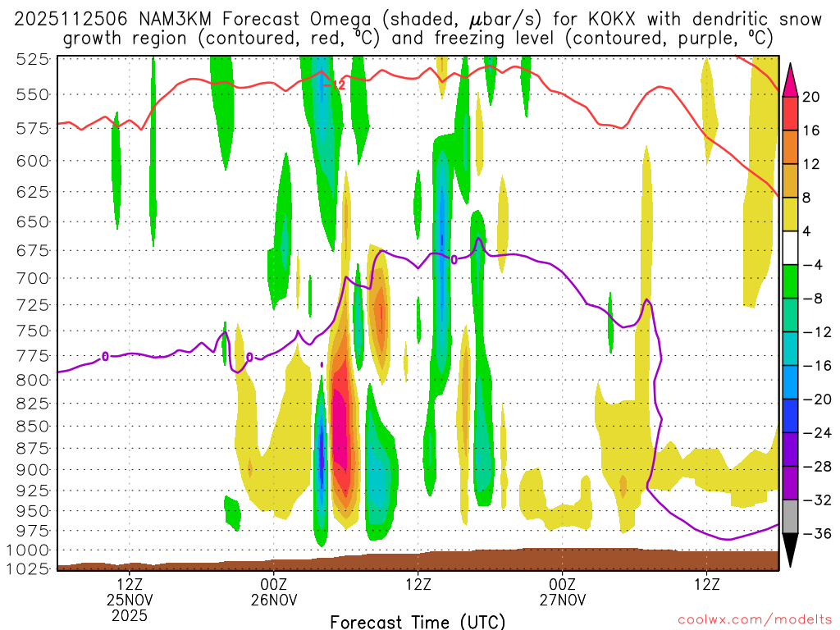Select the 875 pressure level label
This screenshot has height=630, width=840.
click(x=33, y=449)
